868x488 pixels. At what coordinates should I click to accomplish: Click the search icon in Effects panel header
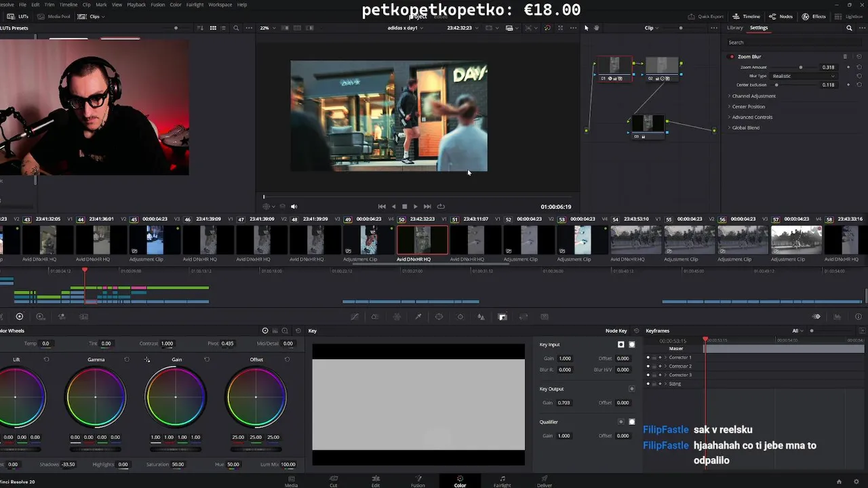(x=849, y=28)
